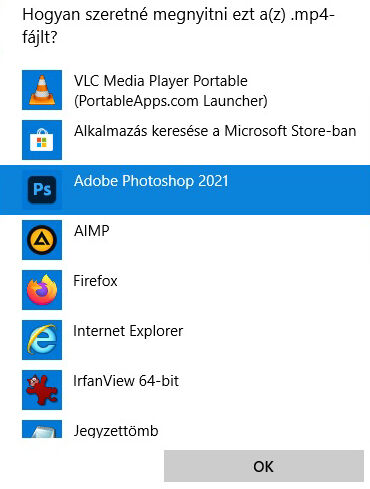Confirm selection with the OK button
Viewport: 370px width, 489px height.
pos(264,466)
